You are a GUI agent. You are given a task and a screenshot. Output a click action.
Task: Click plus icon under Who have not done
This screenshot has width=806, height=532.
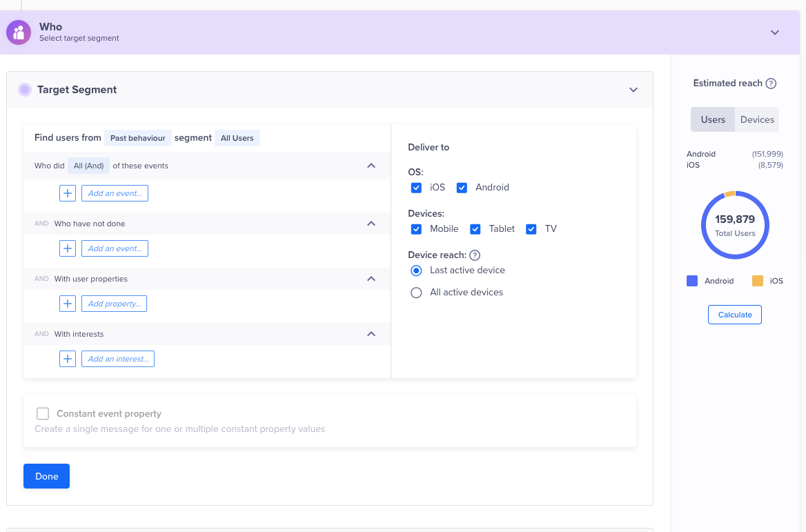(x=68, y=248)
